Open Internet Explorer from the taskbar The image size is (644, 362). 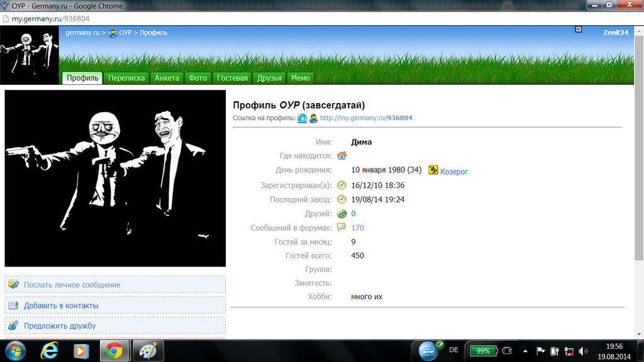click(x=49, y=350)
